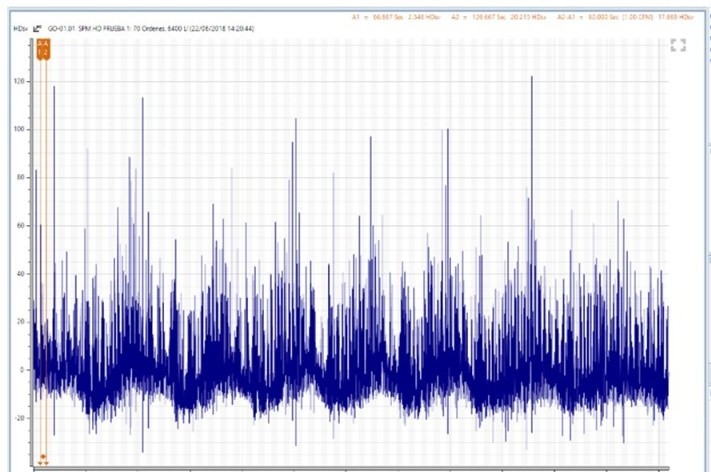Select the orange A1 cursor flag

tap(39, 49)
